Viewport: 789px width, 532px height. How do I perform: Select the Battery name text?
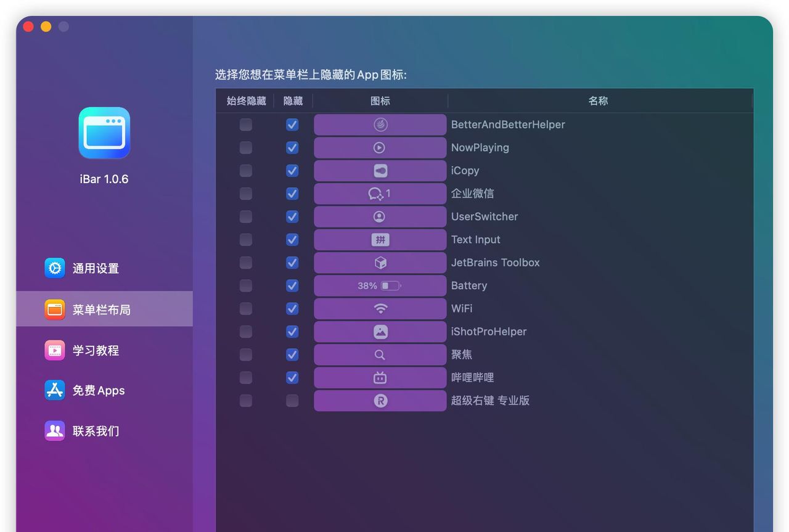469,286
